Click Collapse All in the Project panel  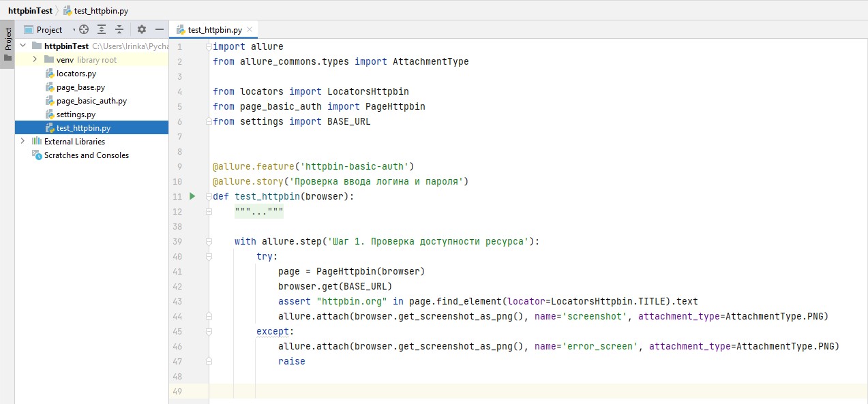pos(119,29)
